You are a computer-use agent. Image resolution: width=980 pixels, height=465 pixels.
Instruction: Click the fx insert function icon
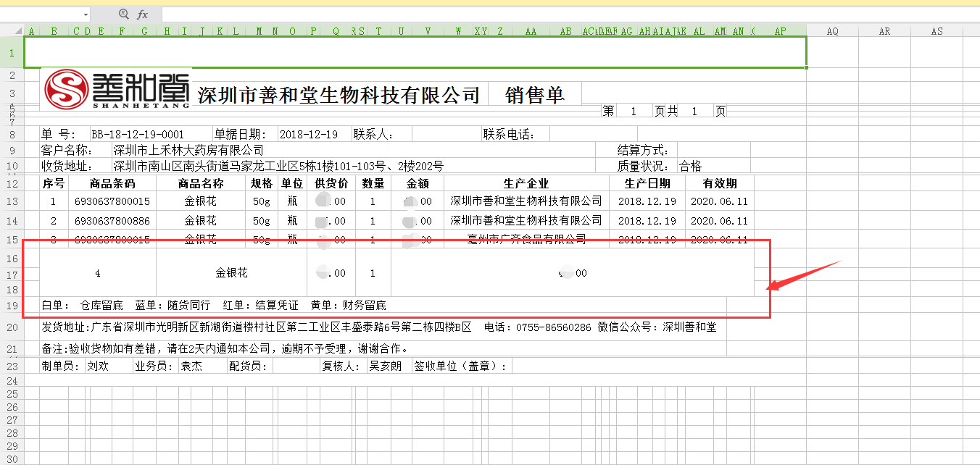[x=143, y=14]
